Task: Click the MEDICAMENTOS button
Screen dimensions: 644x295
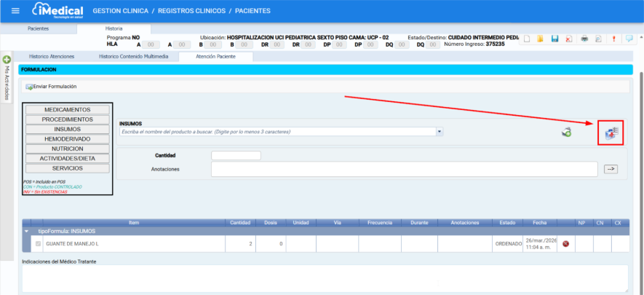Action: click(68, 109)
